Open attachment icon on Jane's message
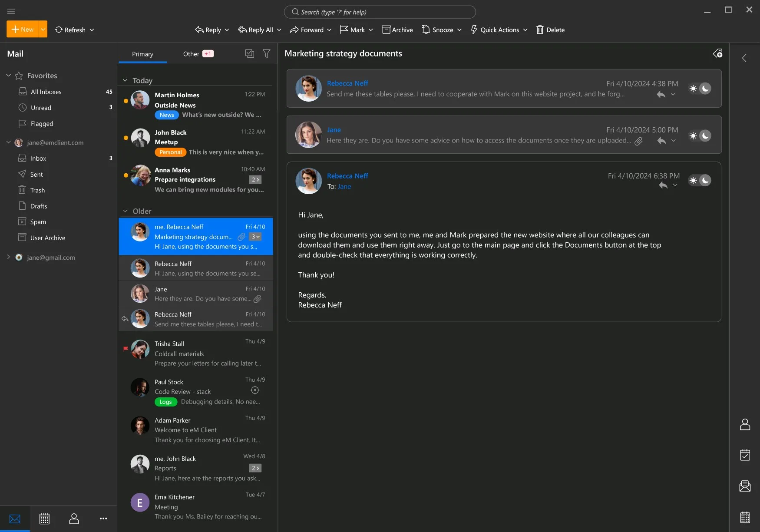760x532 pixels. pyautogui.click(x=638, y=141)
